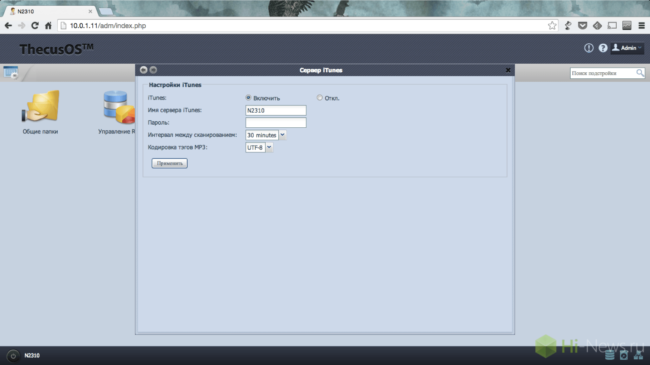
Task: Open the Chrome hamburger menu
Action: [x=642, y=26]
